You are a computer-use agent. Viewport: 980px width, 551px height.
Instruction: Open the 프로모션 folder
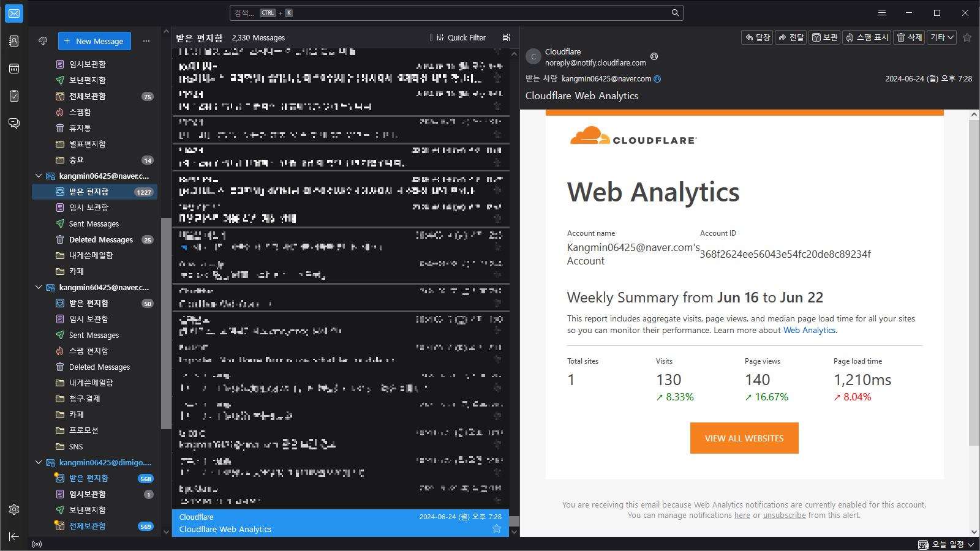pos(95,430)
